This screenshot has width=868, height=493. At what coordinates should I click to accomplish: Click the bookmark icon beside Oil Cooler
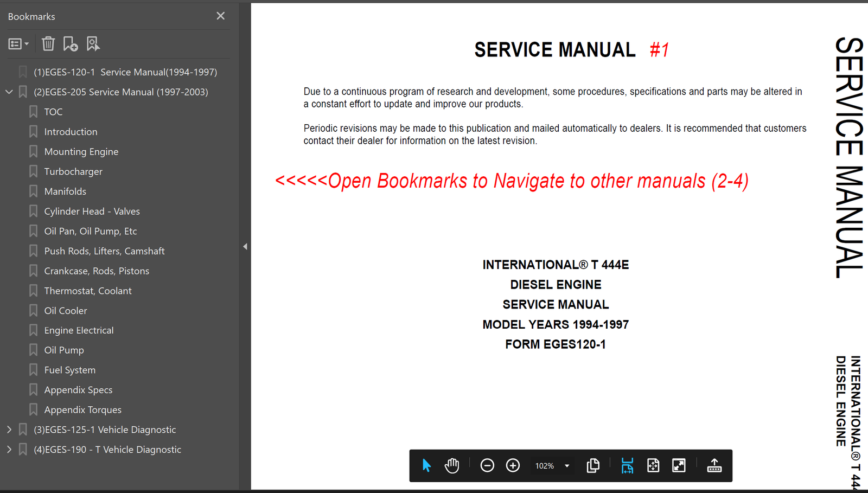pos(33,311)
